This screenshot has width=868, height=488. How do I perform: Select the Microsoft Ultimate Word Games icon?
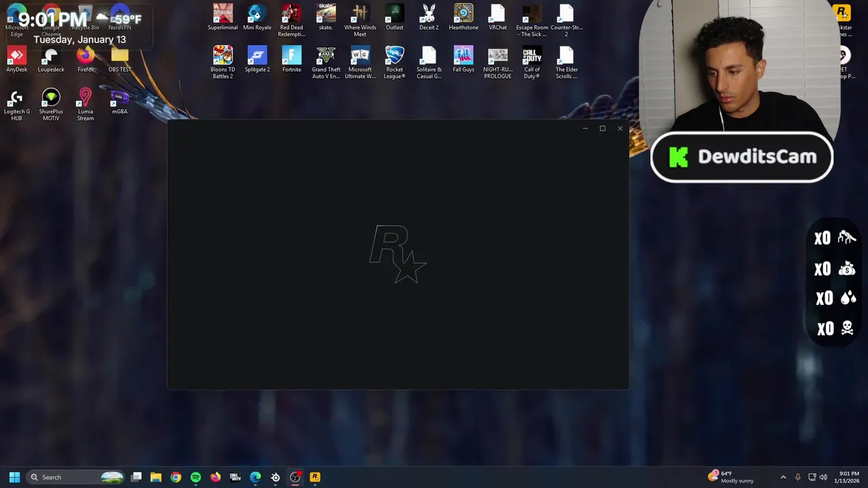[360, 62]
